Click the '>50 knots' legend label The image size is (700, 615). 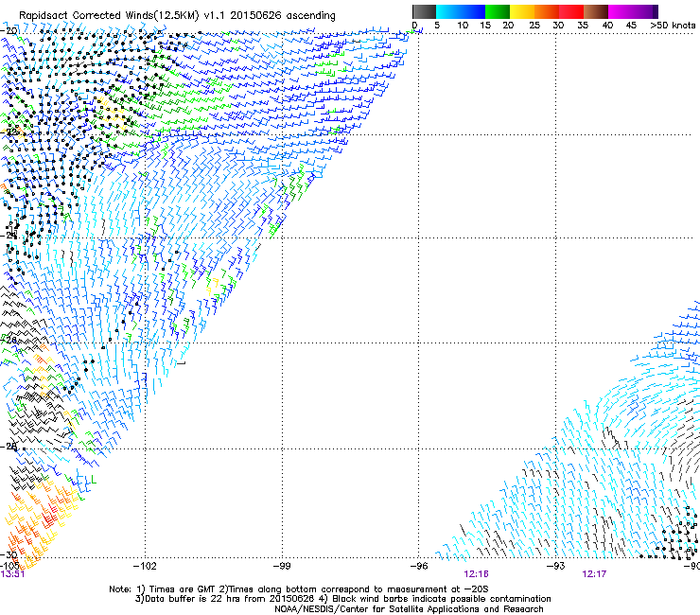(x=673, y=26)
